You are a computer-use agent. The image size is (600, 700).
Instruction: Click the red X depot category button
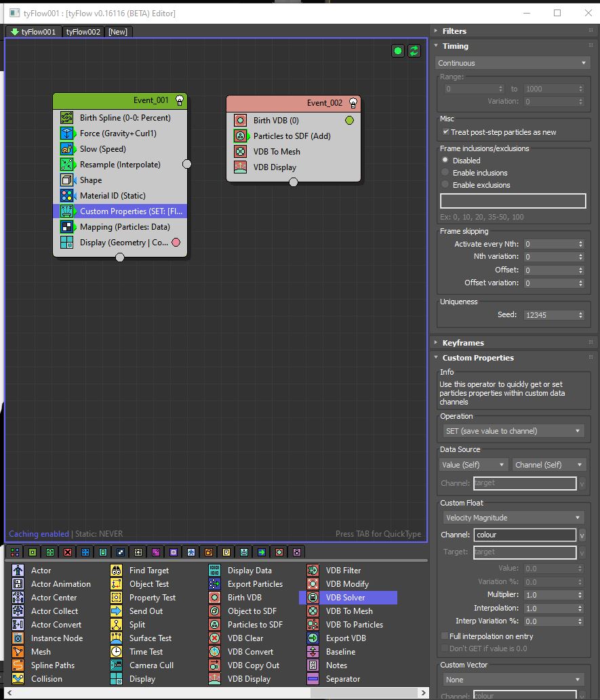point(68,552)
